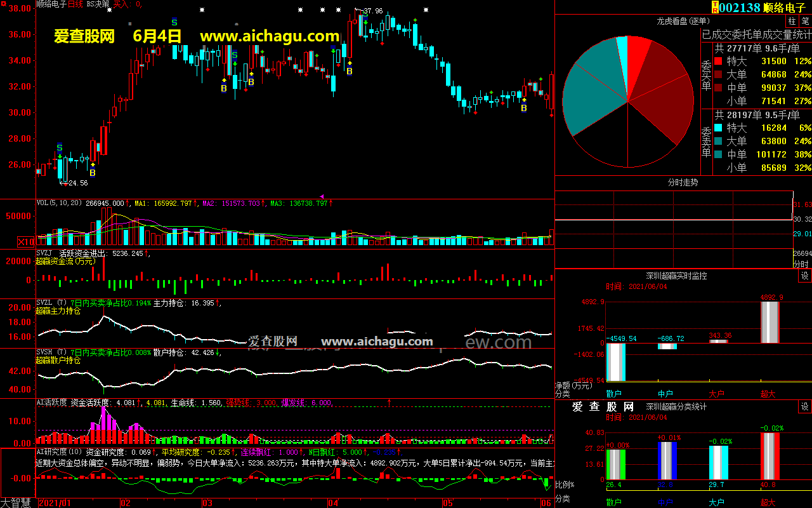Viewport: 812px width, 508px height.
Task: Click the green S sell marker near 24.56 low
Action: point(60,147)
